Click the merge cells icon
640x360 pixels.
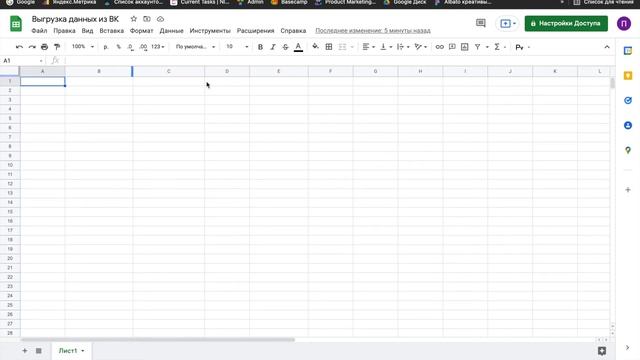(x=342, y=47)
